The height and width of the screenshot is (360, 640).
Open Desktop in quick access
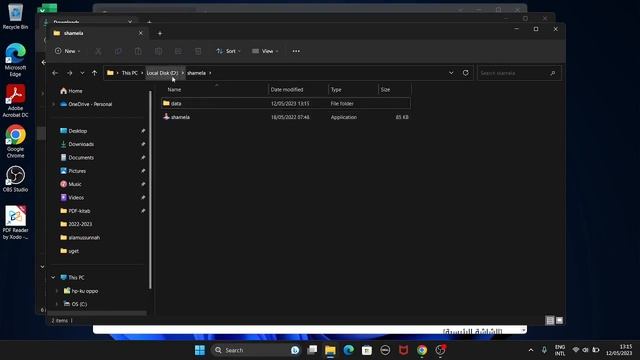click(x=73, y=131)
